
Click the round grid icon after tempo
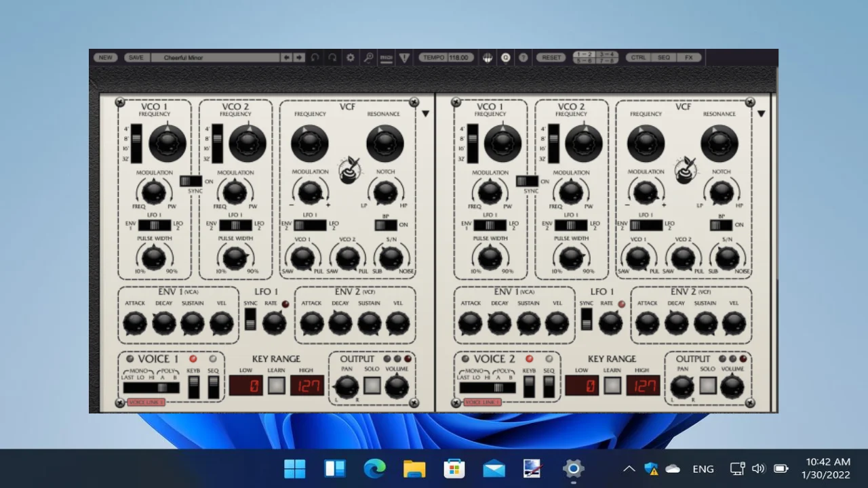click(x=488, y=58)
